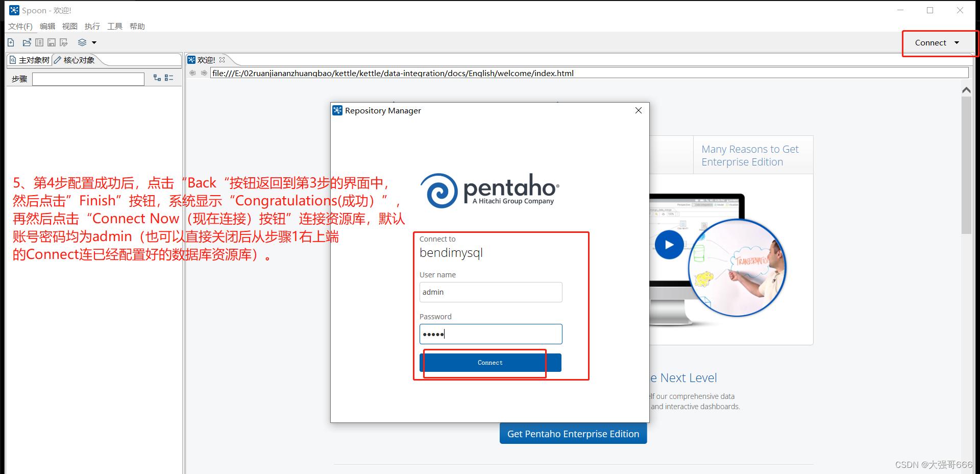The image size is (980, 474).
Task: Click the Save As toolbar icon
Action: click(x=64, y=42)
